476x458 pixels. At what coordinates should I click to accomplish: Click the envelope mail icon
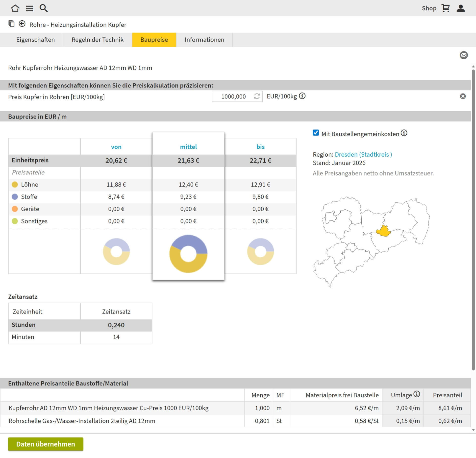point(464,55)
